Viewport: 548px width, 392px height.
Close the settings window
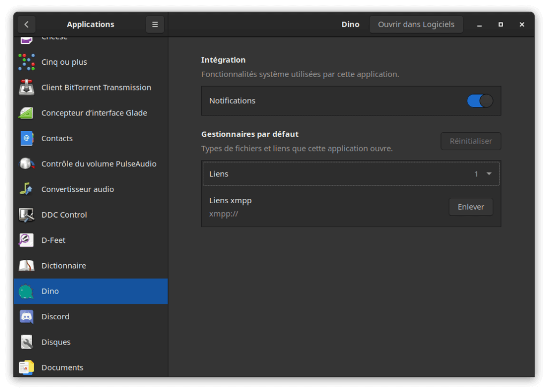pyautogui.click(x=522, y=25)
